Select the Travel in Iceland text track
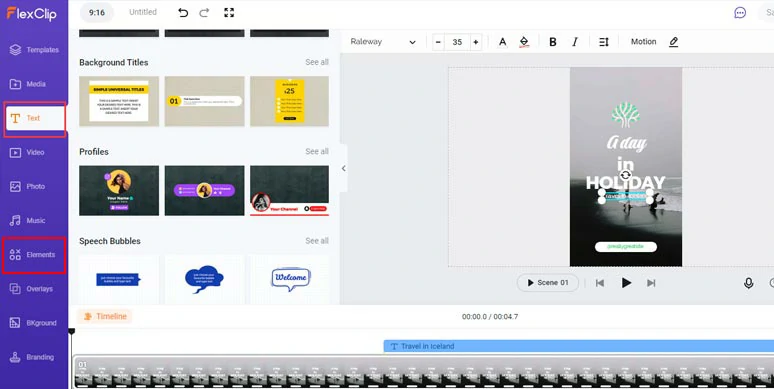Image resolution: width=774 pixels, height=389 pixels. (579, 346)
